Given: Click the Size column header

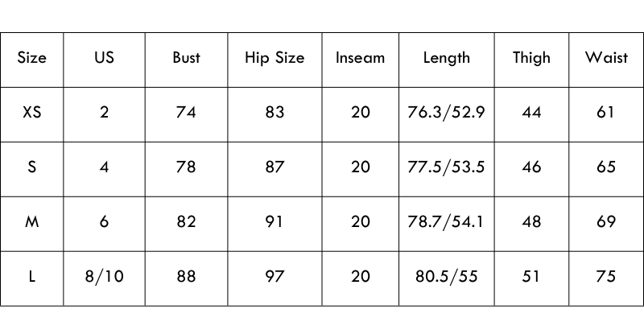Looking at the screenshot, I should point(32,58).
